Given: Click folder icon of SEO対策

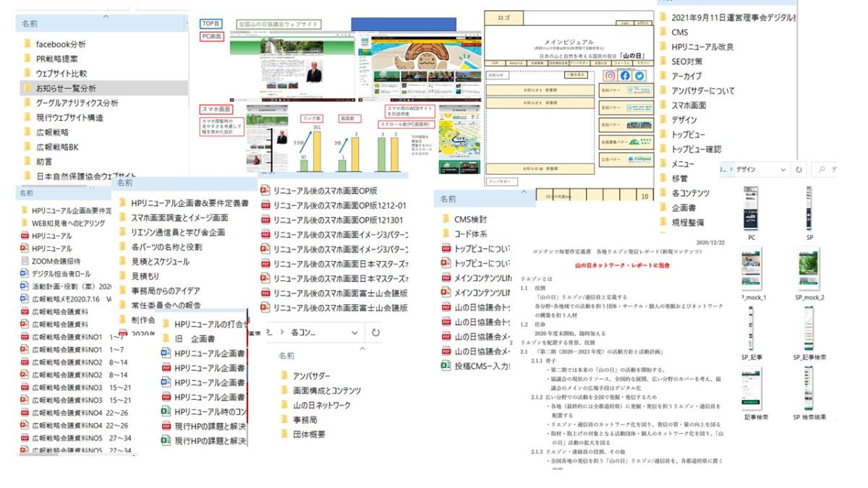Looking at the screenshot, I should click(663, 61).
